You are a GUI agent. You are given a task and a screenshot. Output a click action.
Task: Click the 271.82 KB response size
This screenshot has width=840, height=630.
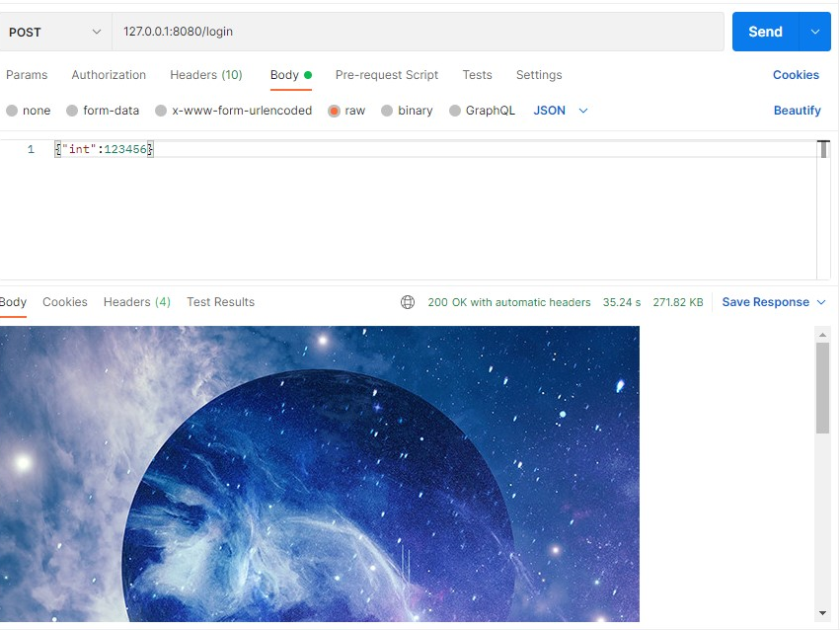[x=678, y=302]
